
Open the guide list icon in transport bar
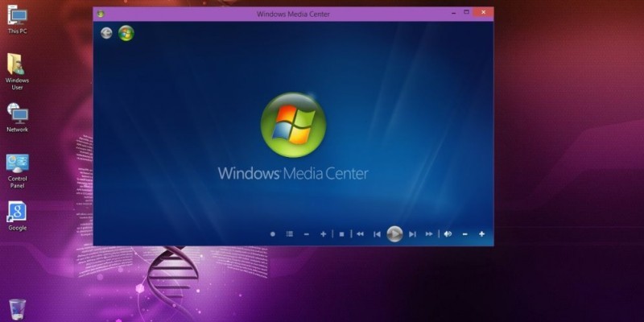[x=290, y=234]
